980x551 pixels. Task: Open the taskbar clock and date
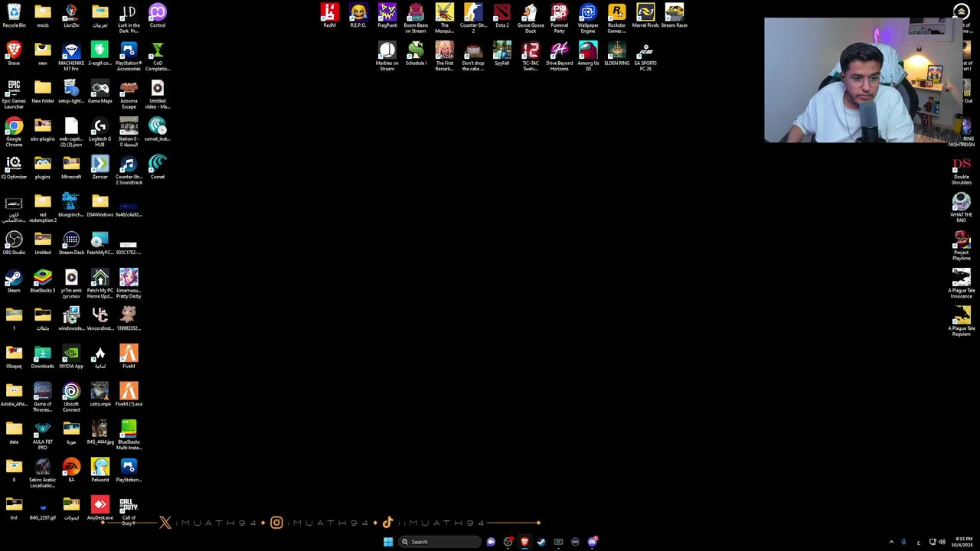coord(963,542)
